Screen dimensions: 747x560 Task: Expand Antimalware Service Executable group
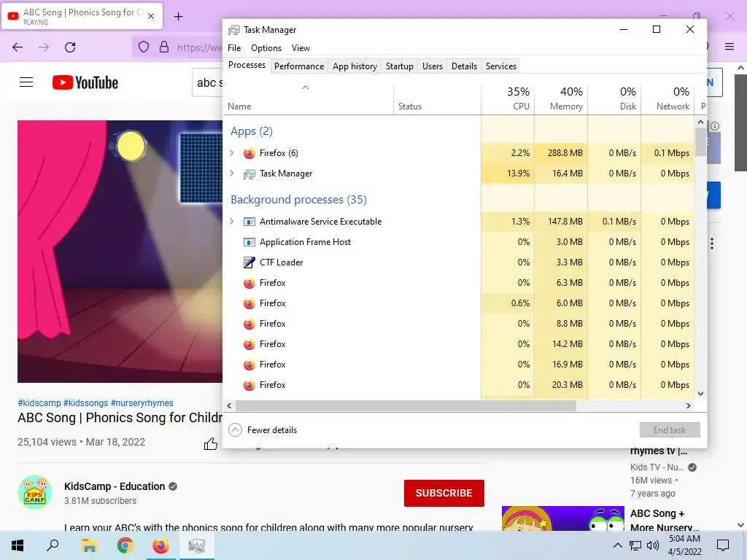click(232, 222)
